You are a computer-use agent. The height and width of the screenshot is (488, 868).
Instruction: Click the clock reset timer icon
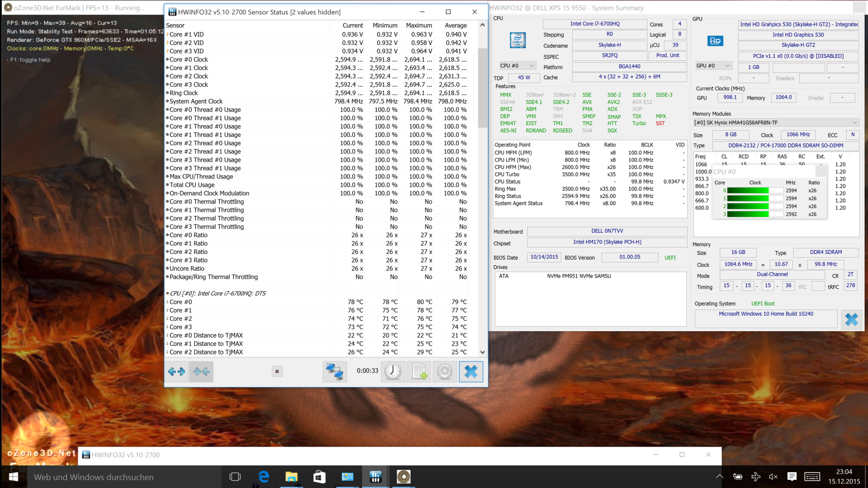click(x=392, y=371)
